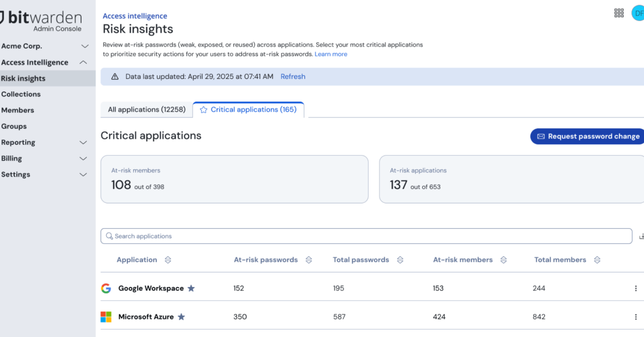The image size is (644, 337).
Task: Focus the Search applications field
Action: 365,236
